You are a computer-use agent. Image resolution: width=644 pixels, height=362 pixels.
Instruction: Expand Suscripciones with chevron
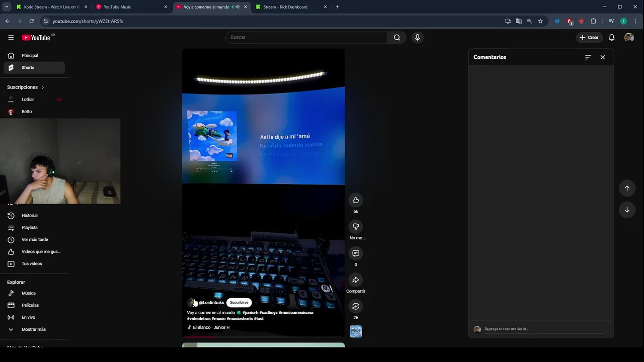tap(43, 87)
